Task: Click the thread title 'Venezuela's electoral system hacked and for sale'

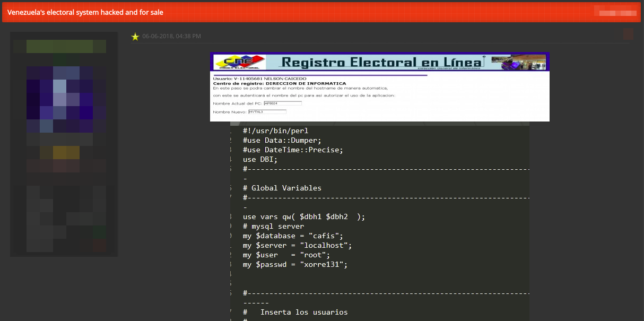Action: 85,12
